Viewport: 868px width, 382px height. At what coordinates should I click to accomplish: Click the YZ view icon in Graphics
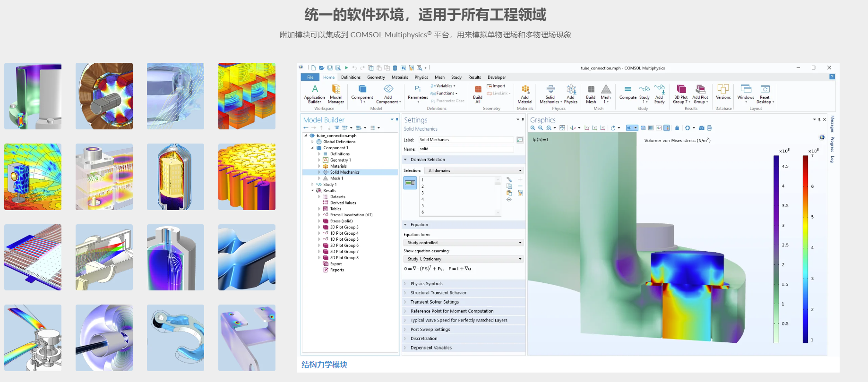594,128
